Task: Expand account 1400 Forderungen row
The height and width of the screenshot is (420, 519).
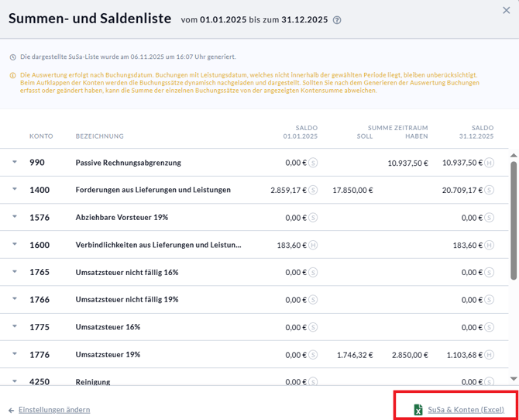Action: pyautogui.click(x=14, y=190)
